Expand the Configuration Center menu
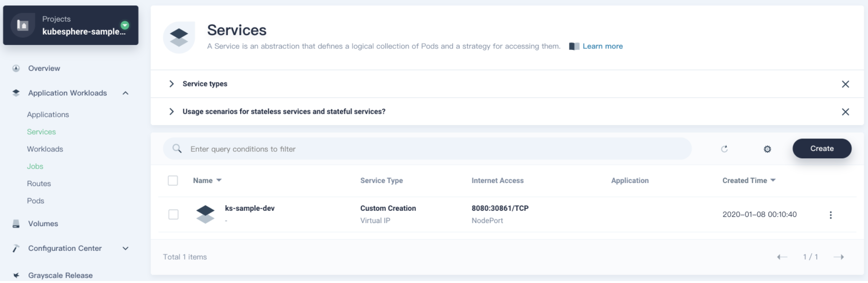The image size is (868, 283). (126, 248)
